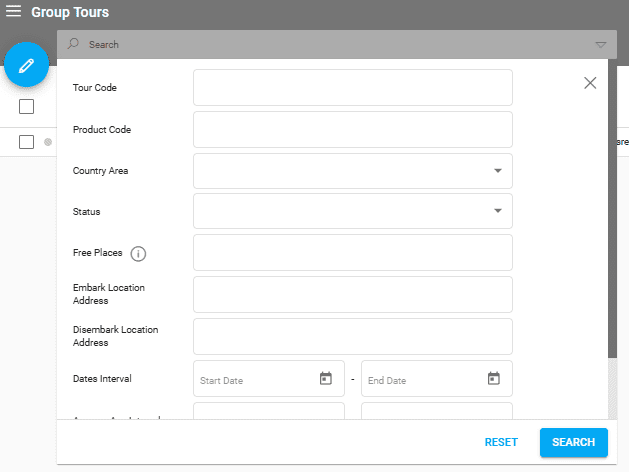Expand the Country Area dropdown
The width and height of the screenshot is (629, 472).
[x=497, y=171]
